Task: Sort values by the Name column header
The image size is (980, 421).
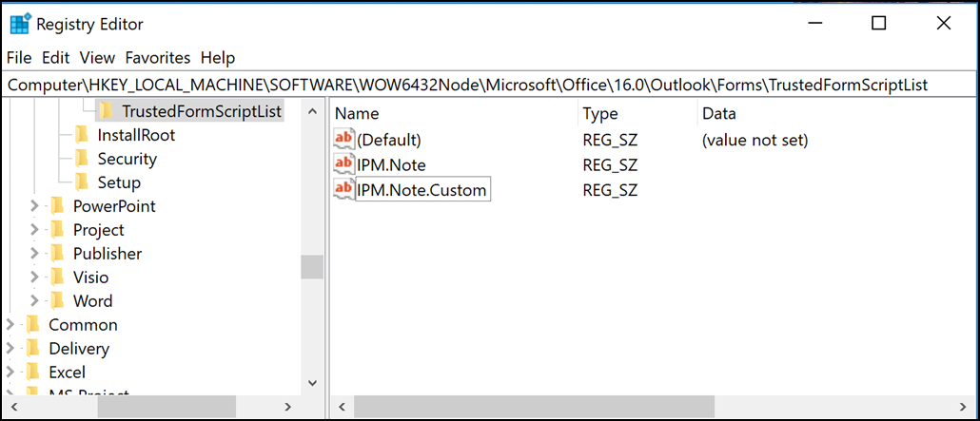Action: (358, 113)
